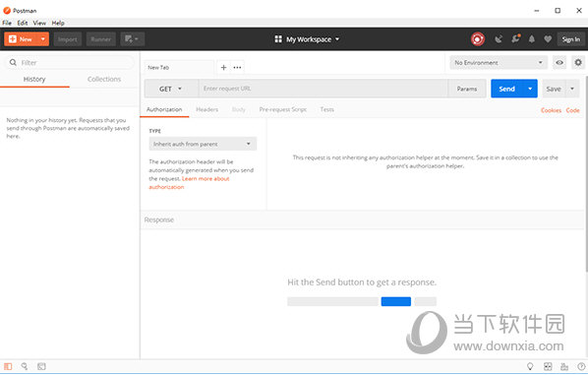Click the Code link
The width and height of the screenshot is (588, 375).
[572, 110]
